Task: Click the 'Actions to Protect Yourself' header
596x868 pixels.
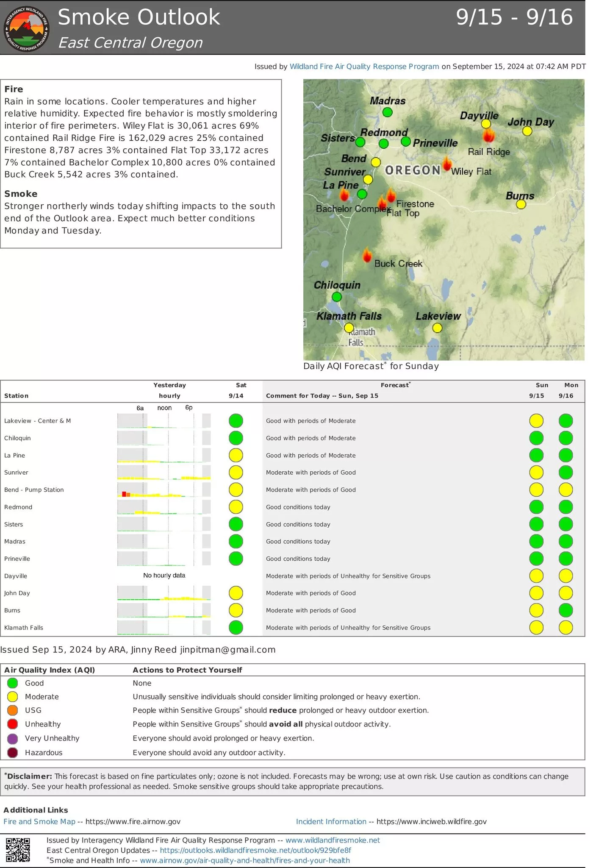Action: tap(187, 670)
